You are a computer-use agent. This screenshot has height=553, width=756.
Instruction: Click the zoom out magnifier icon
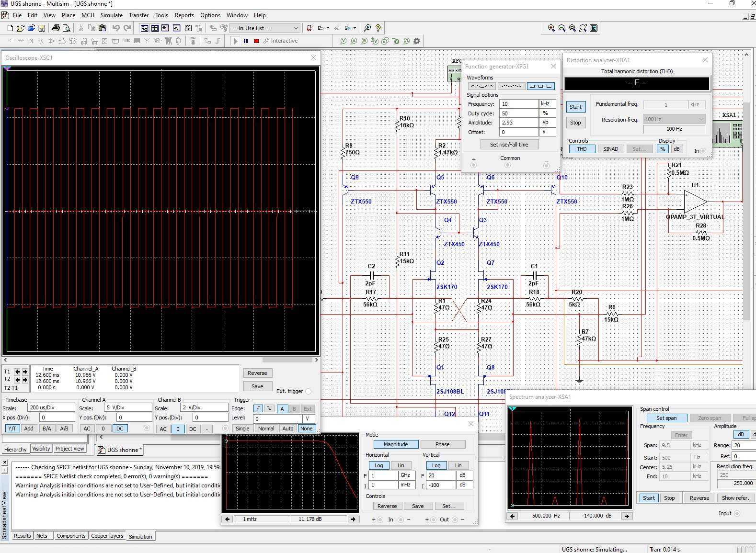562,28
